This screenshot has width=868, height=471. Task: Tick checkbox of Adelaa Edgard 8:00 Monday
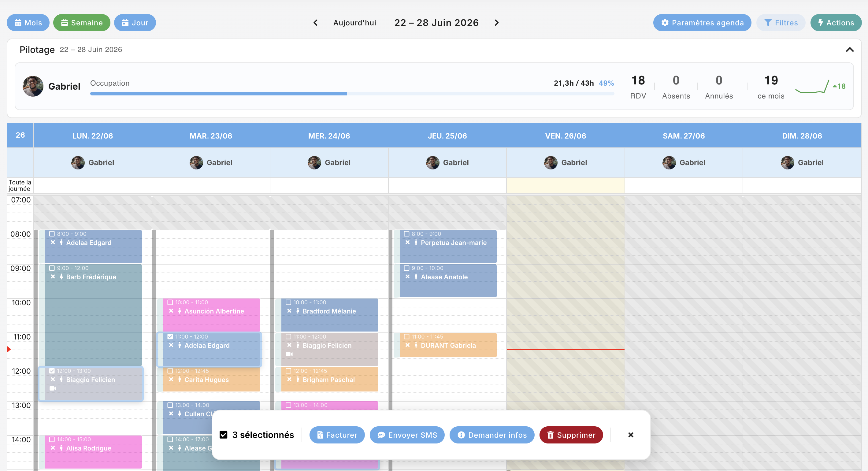pyautogui.click(x=52, y=234)
